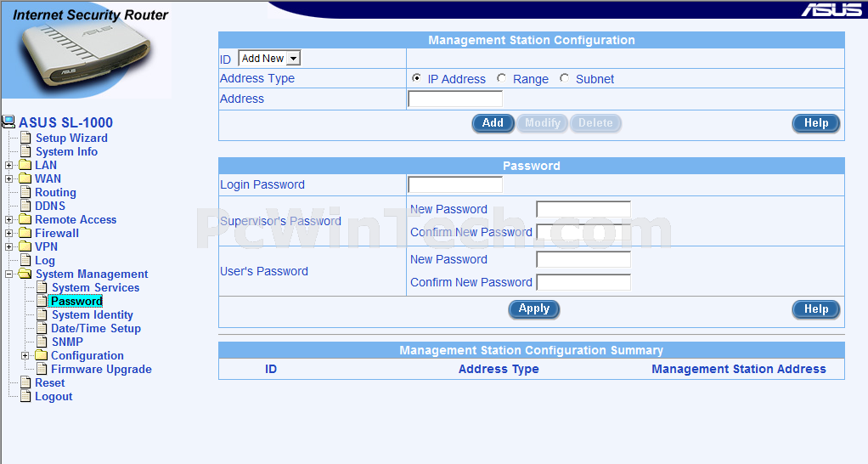Click the Apply button
Screen dimensions: 868x464
(534, 309)
